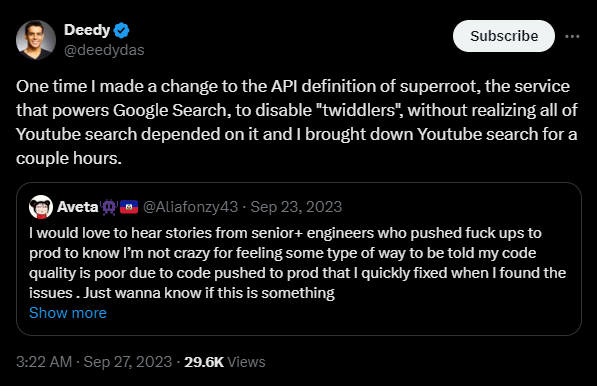
Task: Click the 3:22 AM · Sep 27, 2023 timestamp
Action: [x=94, y=362]
